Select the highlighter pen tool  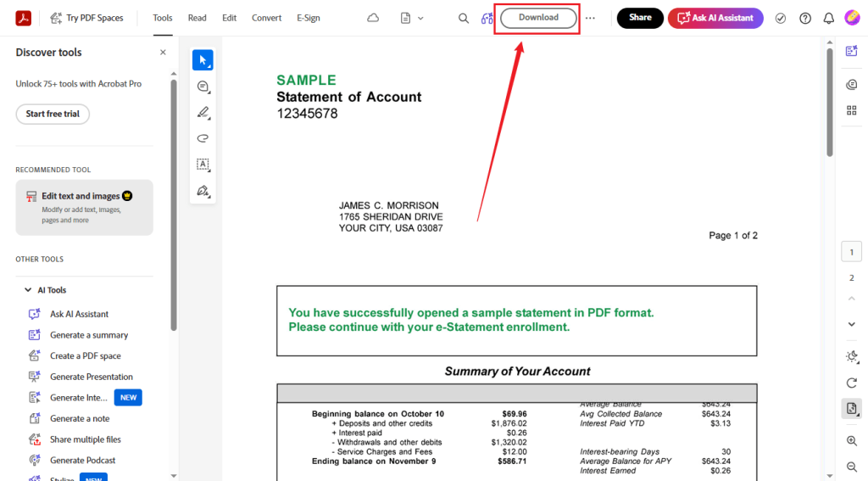pyautogui.click(x=203, y=113)
